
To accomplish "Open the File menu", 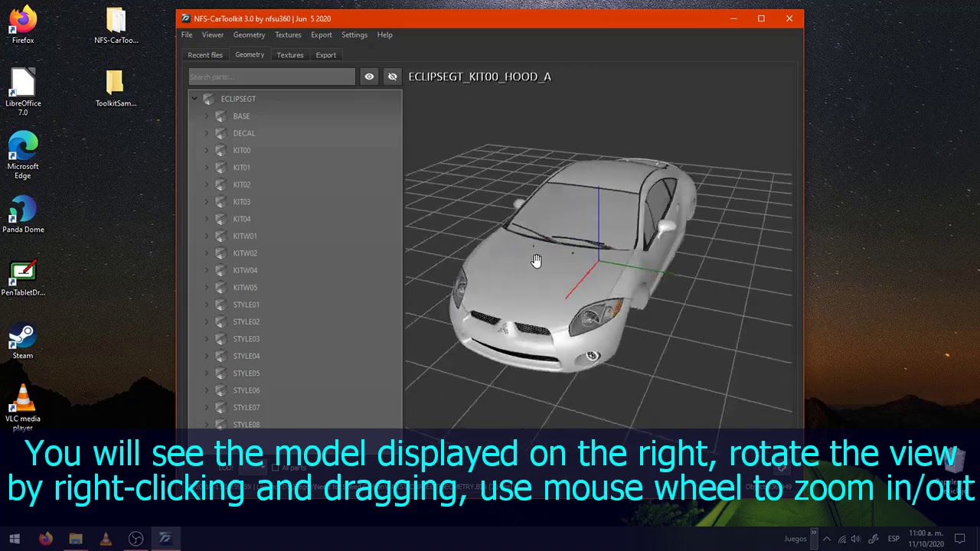I will click(x=187, y=35).
